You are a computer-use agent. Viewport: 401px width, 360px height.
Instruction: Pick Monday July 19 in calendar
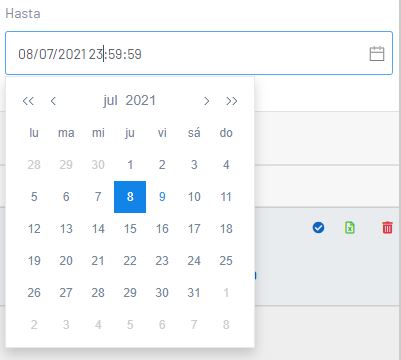click(x=34, y=261)
